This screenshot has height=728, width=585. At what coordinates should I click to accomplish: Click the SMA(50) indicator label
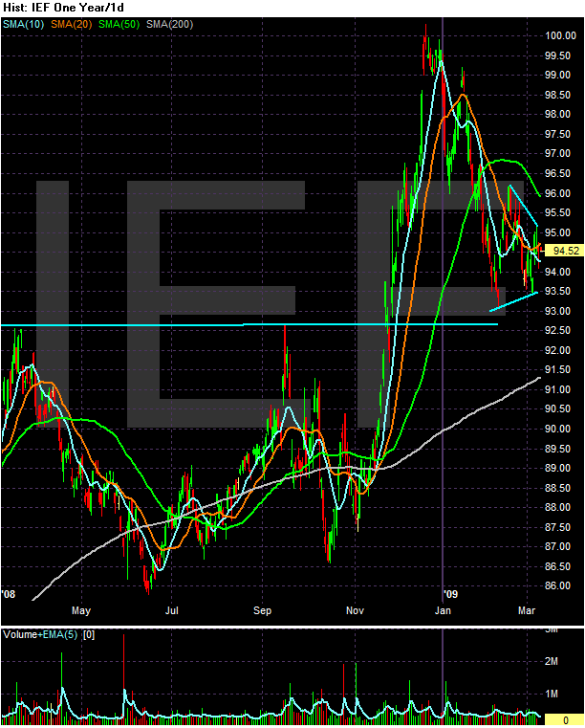click(x=119, y=24)
